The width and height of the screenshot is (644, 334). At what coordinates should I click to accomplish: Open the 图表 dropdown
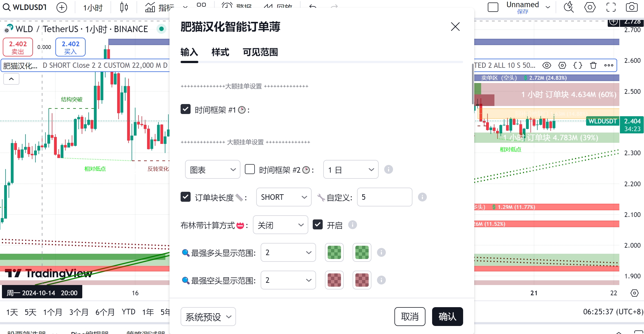[x=213, y=169]
